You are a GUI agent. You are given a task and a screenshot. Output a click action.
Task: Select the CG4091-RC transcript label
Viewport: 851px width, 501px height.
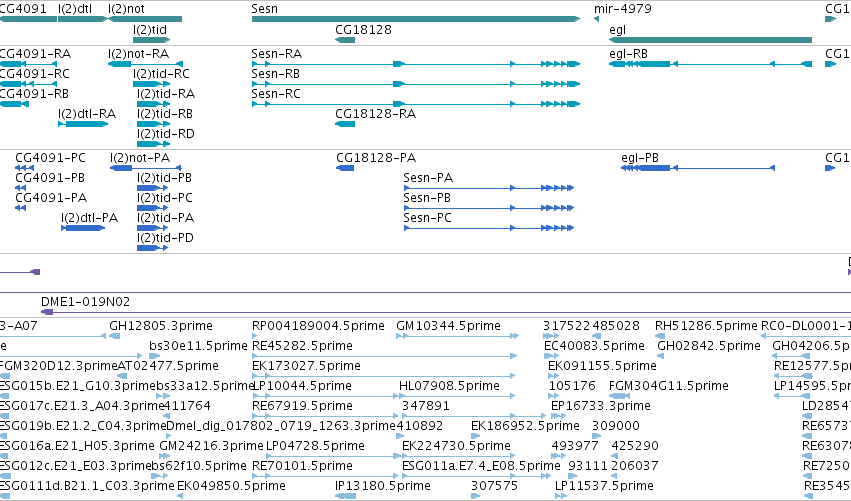click(x=35, y=74)
